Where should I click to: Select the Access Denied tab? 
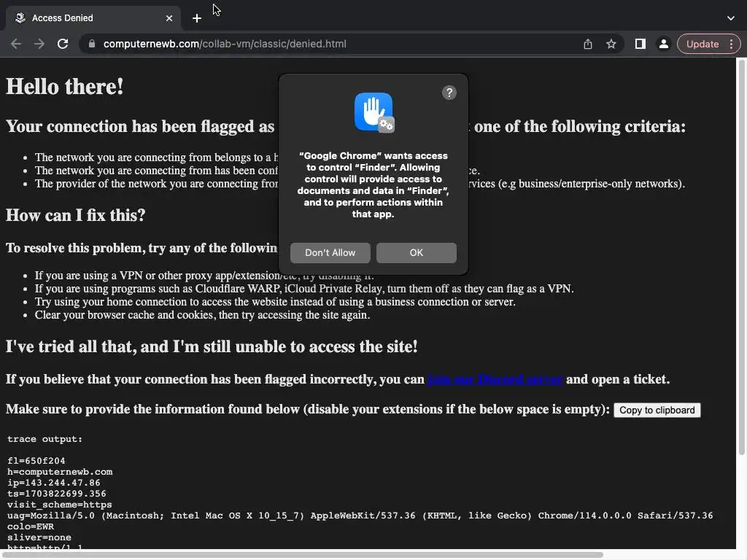pyautogui.click(x=93, y=18)
